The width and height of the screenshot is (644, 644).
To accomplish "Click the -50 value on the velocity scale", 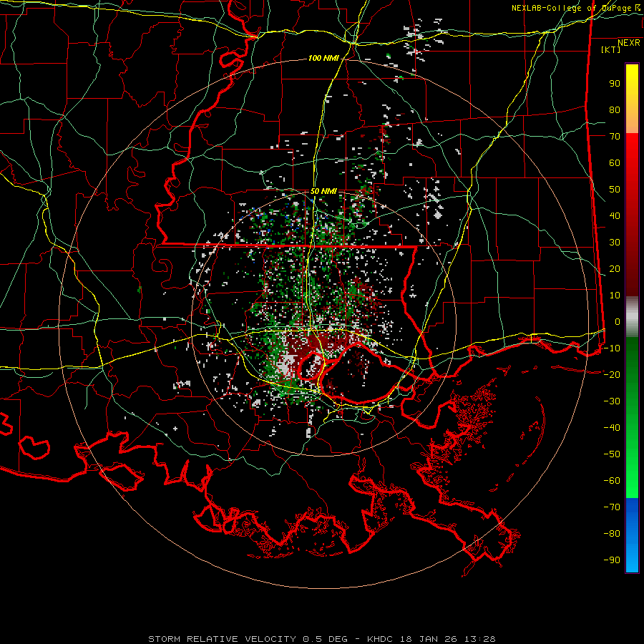I will point(612,454).
